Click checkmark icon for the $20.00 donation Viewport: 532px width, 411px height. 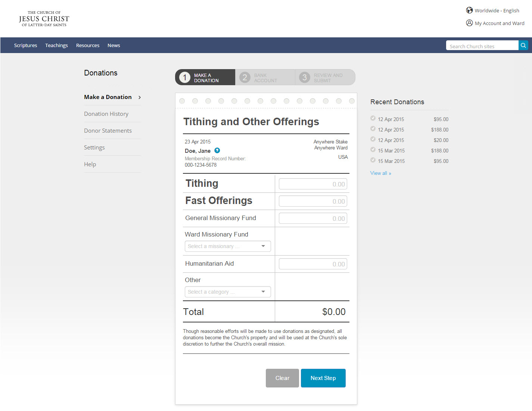(373, 139)
